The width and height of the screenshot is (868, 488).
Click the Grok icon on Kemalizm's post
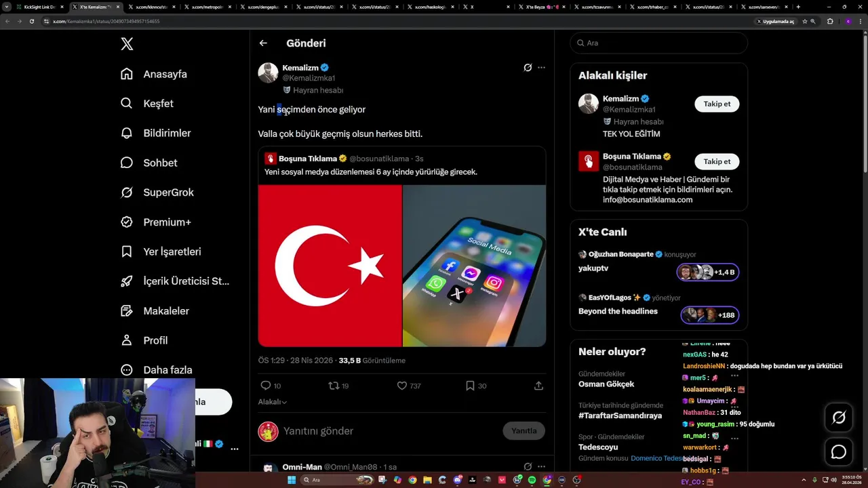point(528,68)
